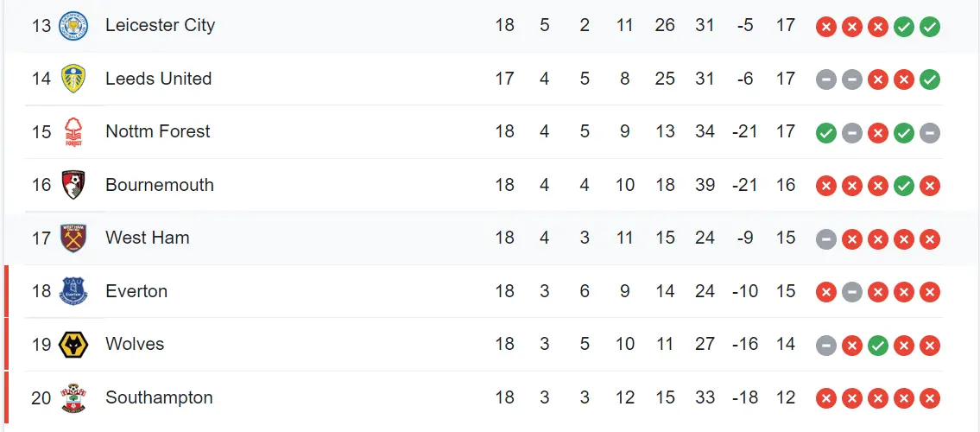Open the Leicester City team link
Image resolution: width=980 pixels, height=432 pixels.
point(160,25)
